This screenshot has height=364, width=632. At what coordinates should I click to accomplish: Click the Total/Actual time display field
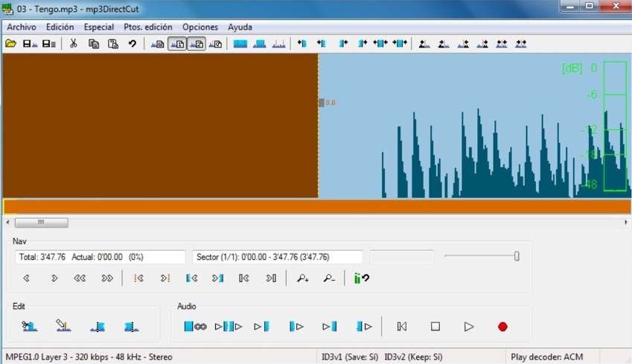(x=100, y=257)
